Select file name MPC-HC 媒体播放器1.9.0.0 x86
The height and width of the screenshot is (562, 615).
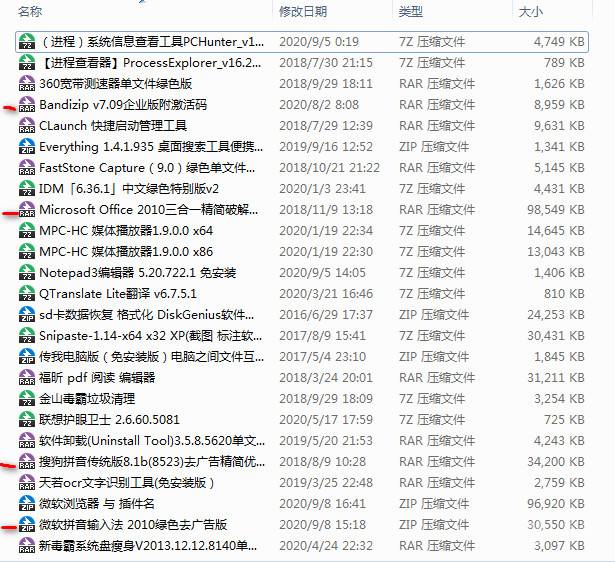pos(126,252)
